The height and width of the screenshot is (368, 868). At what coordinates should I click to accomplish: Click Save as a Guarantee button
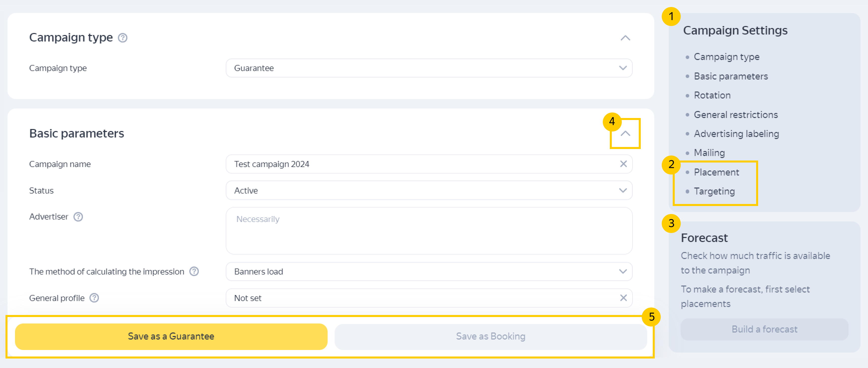171,336
